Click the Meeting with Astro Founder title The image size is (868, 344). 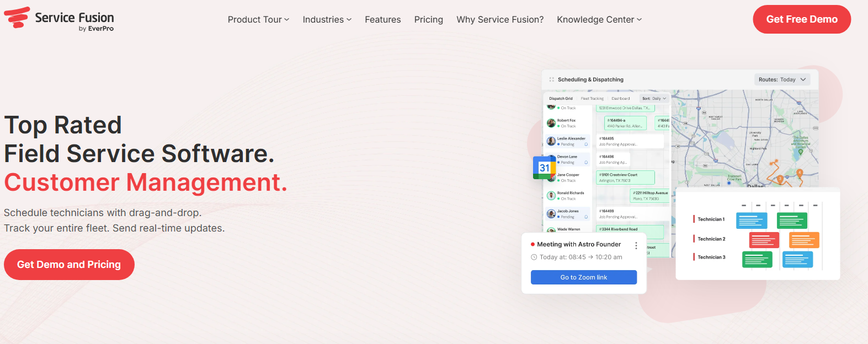click(579, 244)
